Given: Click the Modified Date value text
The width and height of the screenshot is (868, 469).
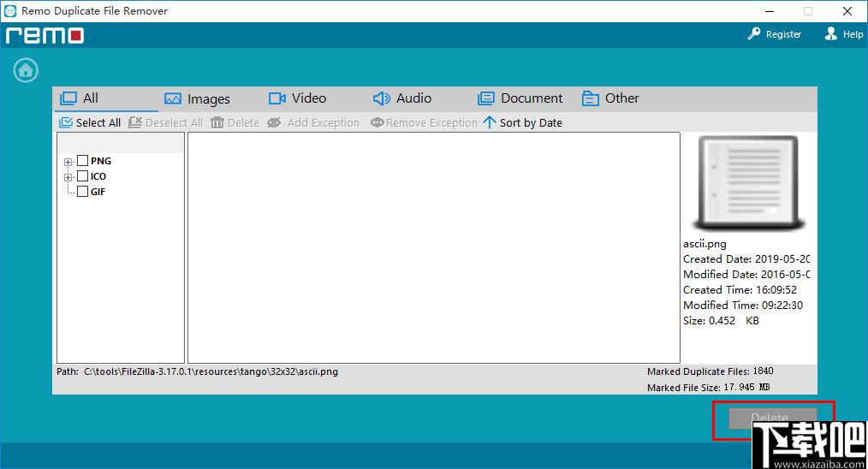Looking at the screenshot, I should point(786,275).
